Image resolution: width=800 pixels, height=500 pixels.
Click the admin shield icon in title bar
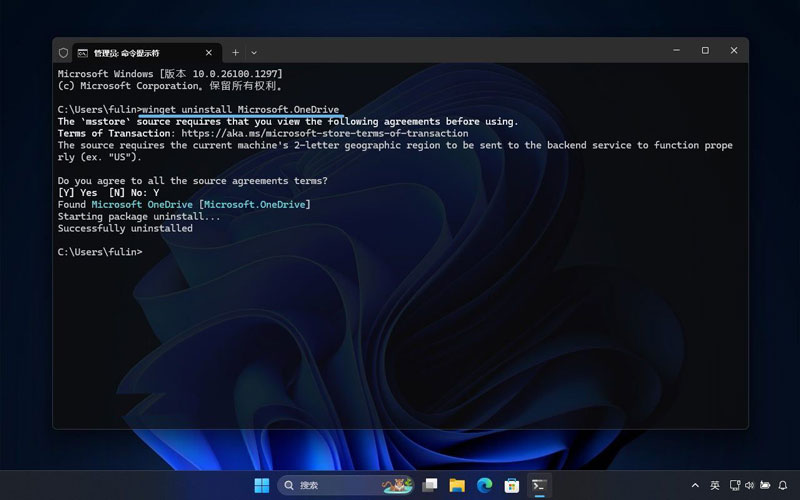(64, 52)
